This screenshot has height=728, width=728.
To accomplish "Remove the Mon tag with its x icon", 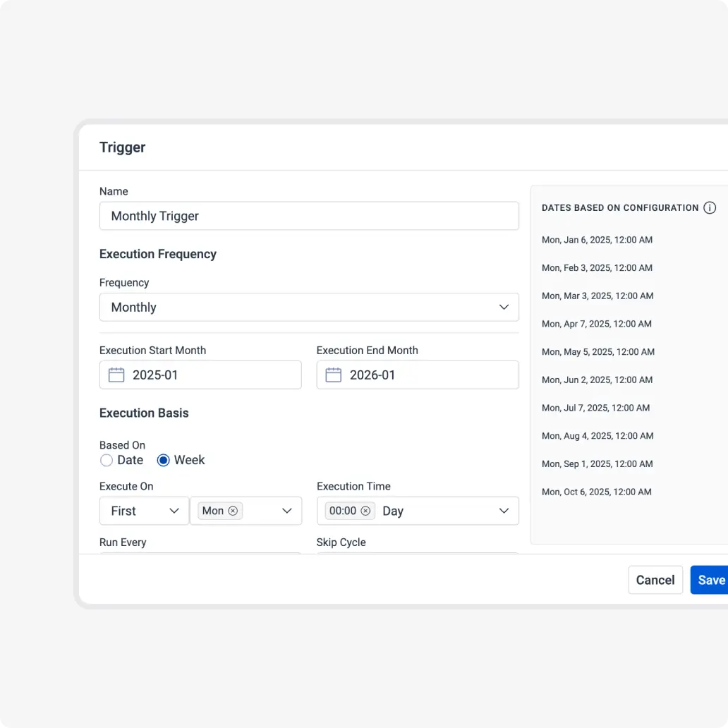I will [233, 511].
